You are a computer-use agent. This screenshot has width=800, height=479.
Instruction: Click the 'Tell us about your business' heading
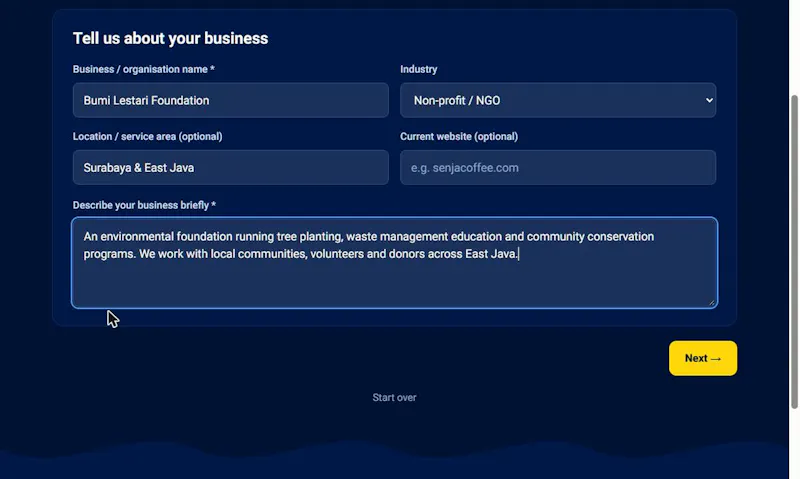click(x=170, y=38)
